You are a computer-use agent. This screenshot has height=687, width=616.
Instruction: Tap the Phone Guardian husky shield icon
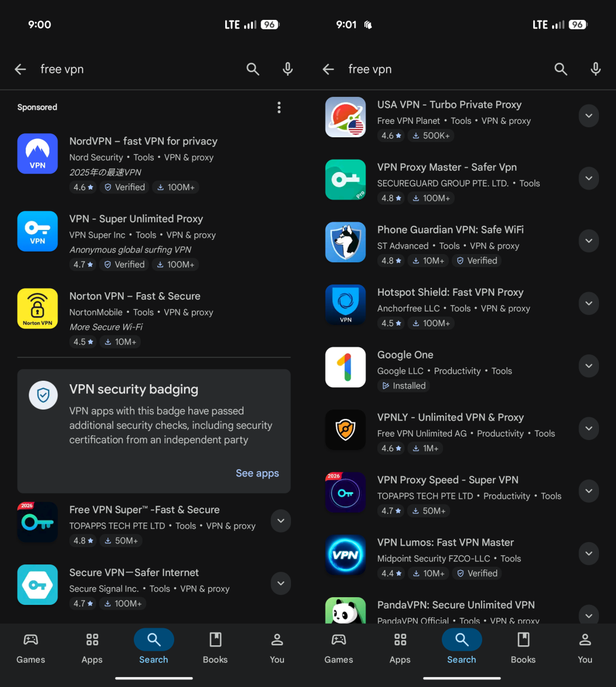(x=346, y=242)
